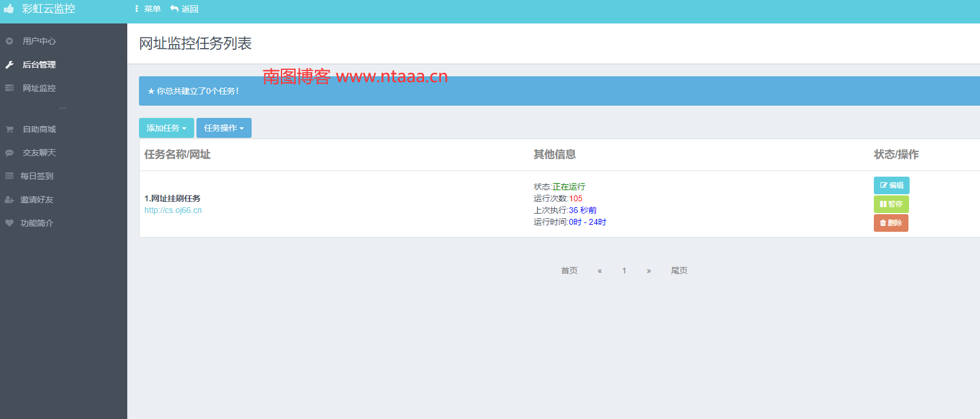The image size is (980, 419).
Task: Go to 尾页 last page
Action: tap(679, 271)
